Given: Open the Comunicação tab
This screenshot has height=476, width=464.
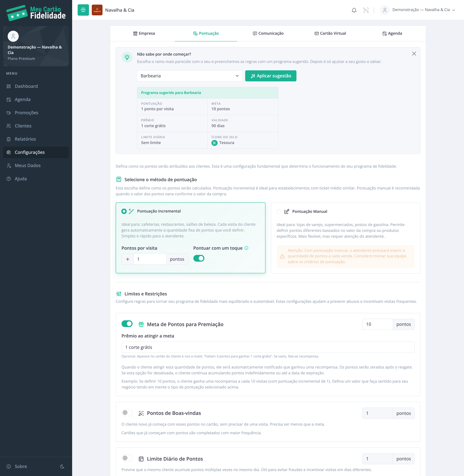Looking at the screenshot, I should (268, 33).
